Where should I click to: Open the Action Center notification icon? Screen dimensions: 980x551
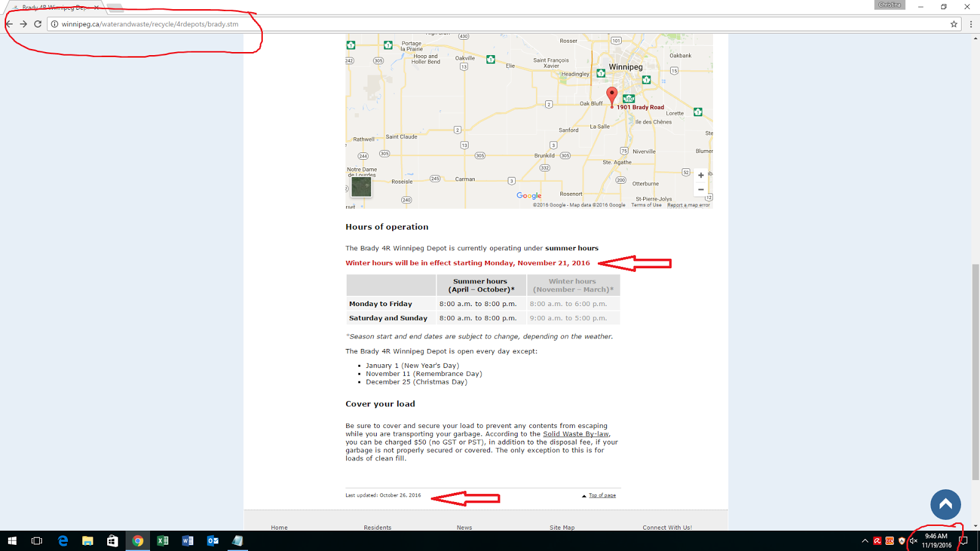pyautogui.click(x=963, y=541)
